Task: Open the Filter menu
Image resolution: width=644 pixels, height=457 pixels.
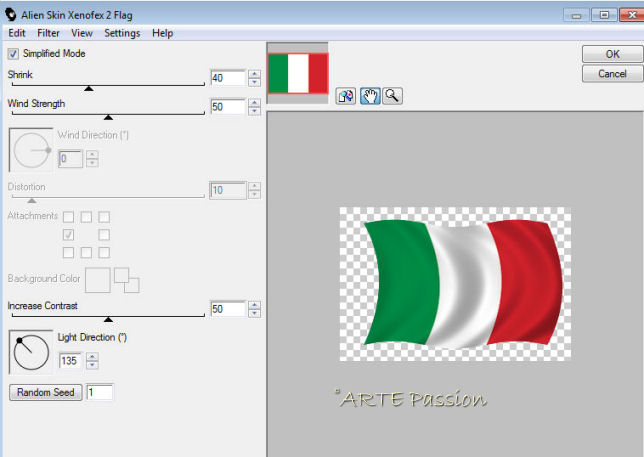Action: coord(48,33)
